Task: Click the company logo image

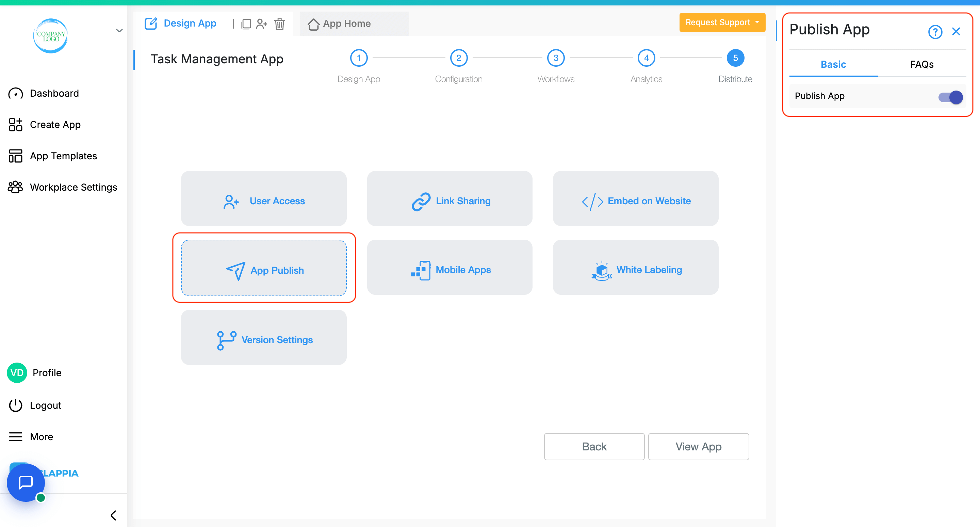Action: pyautogui.click(x=51, y=36)
